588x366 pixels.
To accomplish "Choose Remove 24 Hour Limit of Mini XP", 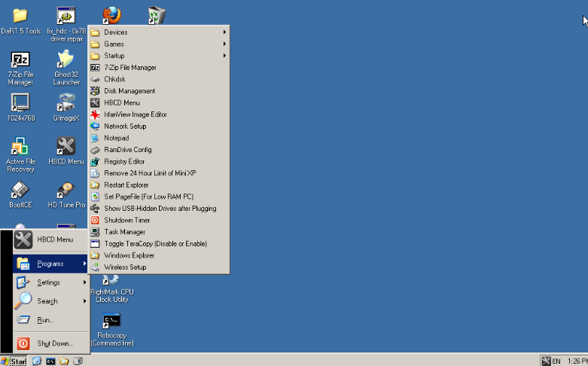I will click(159, 173).
